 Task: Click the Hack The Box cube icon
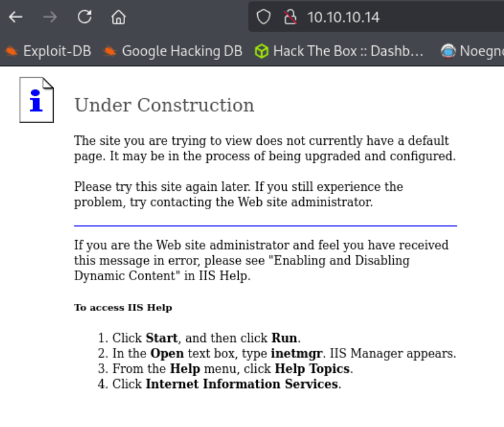pyautogui.click(x=261, y=51)
